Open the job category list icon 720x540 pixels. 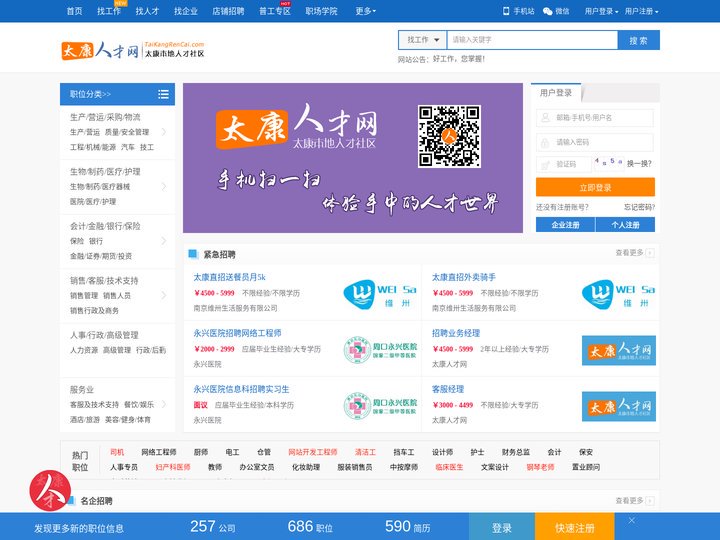163,94
